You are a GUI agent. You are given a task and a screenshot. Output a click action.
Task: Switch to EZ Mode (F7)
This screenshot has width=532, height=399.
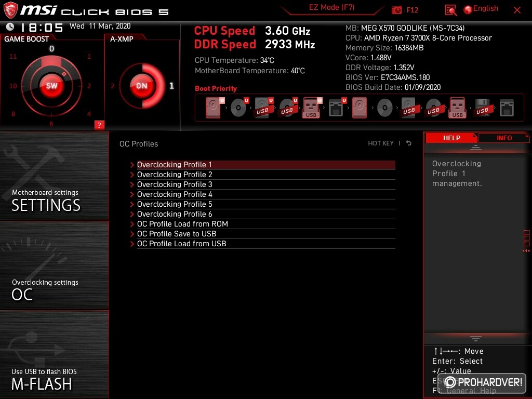(331, 8)
